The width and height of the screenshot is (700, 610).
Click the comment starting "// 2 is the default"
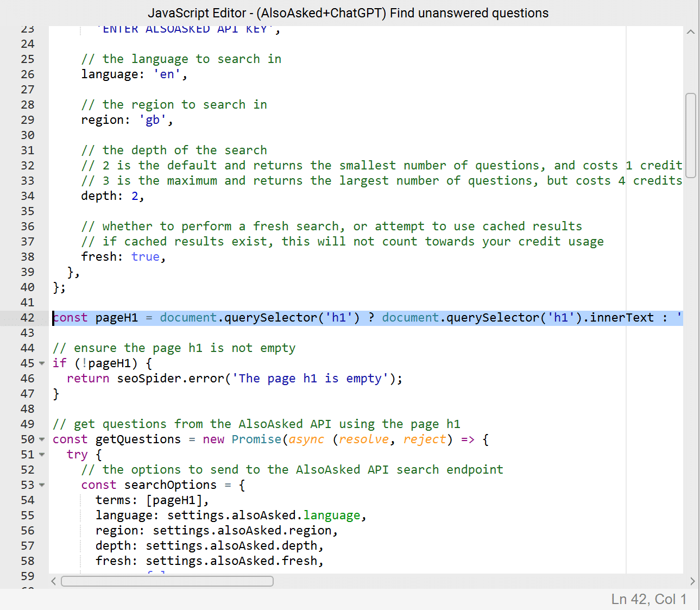pos(382,166)
